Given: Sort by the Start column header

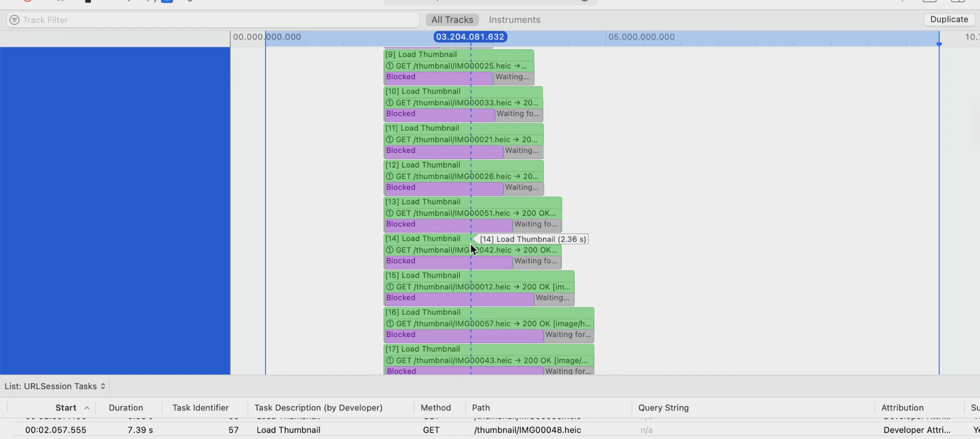Looking at the screenshot, I should tap(66, 408).
